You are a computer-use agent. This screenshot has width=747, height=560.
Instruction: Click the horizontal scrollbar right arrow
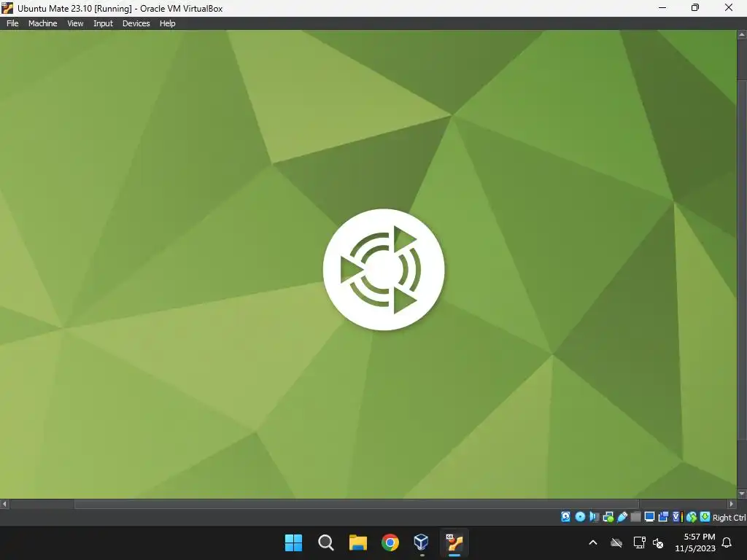(732, 504)
